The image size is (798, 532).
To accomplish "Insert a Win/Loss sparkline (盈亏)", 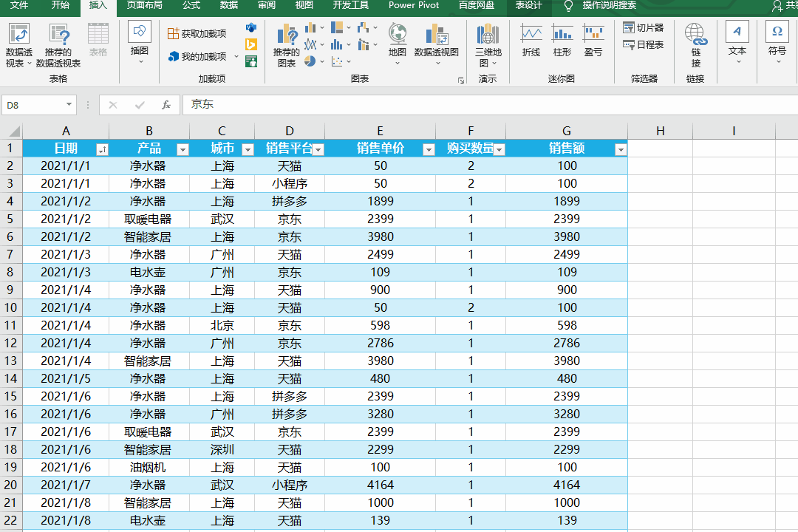I will (593, 34).
